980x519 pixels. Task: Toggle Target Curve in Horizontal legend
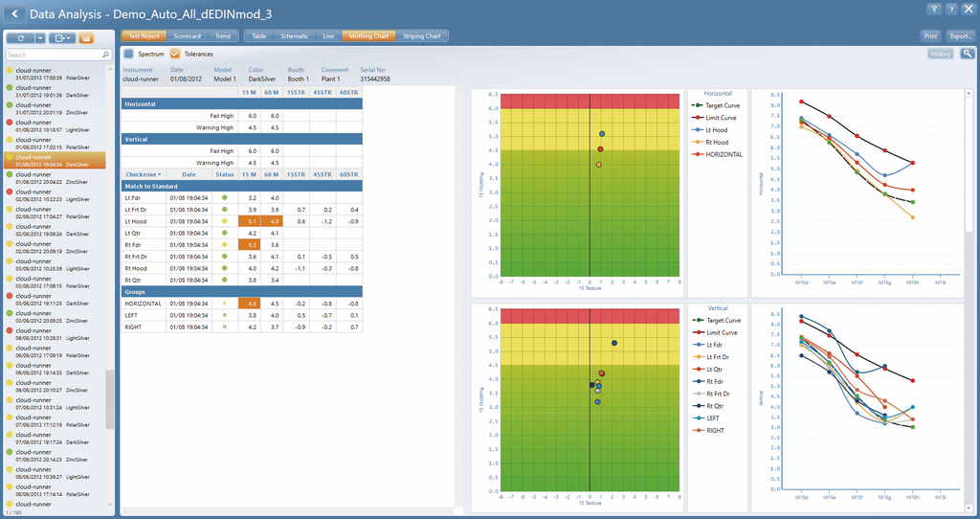pyautogui.click(x=716, y=105)
